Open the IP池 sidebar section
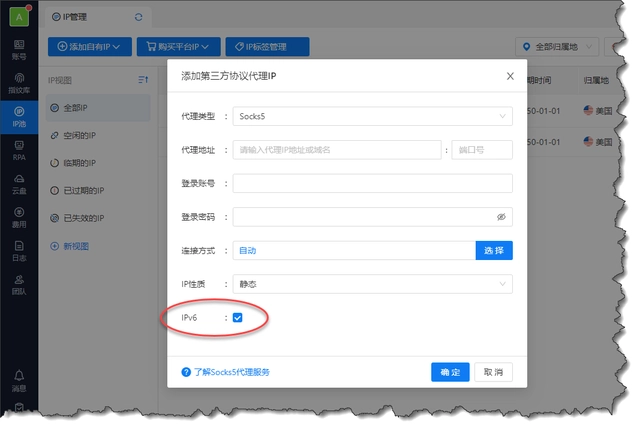 pyautogui.click(x=19, y=117)
